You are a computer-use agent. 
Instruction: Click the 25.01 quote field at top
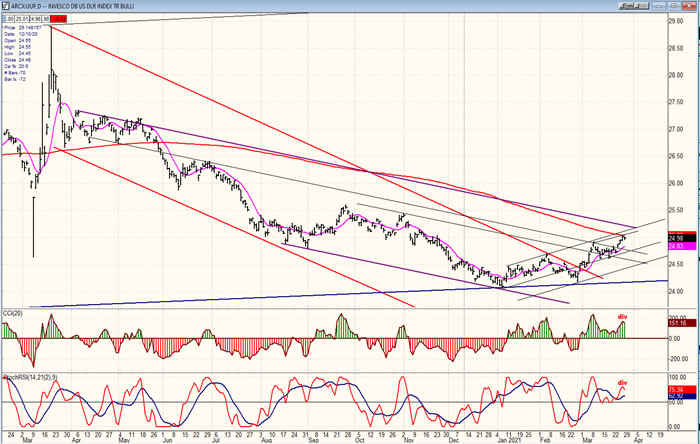coord(21,17)
